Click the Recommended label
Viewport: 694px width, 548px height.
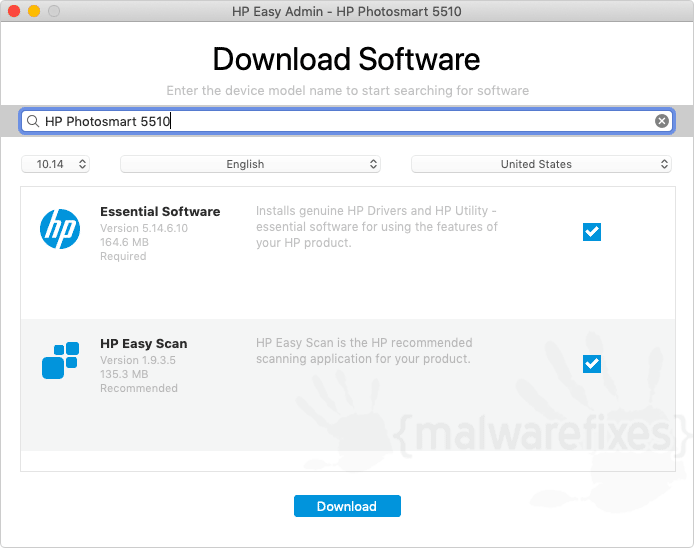pos(139,388)
